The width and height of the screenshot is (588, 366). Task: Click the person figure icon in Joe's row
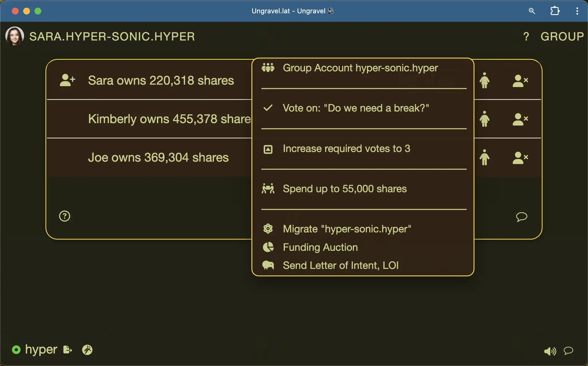pos(484,157)
